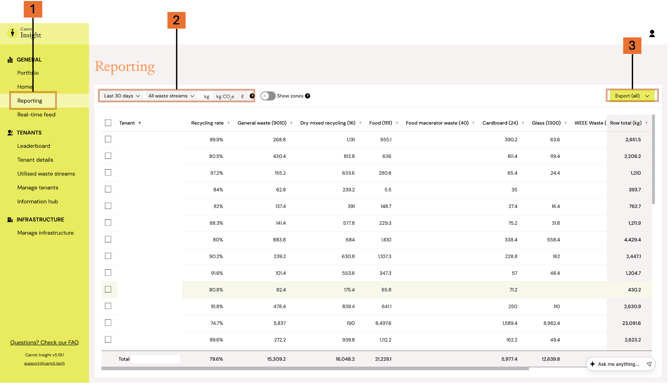Click the Questions? Check our FAQ link
Screen dimensions: 670x386
click(x=44, y=342)
